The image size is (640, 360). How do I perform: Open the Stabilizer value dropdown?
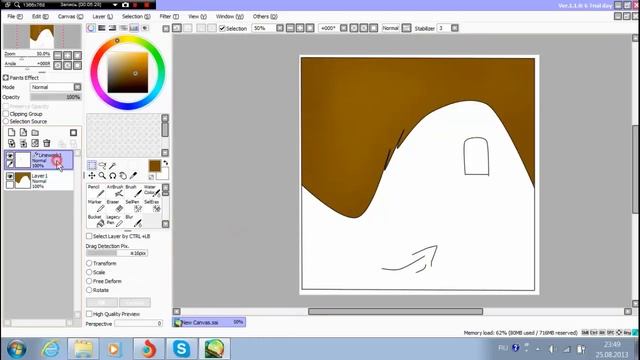click(x=455, y=28)
